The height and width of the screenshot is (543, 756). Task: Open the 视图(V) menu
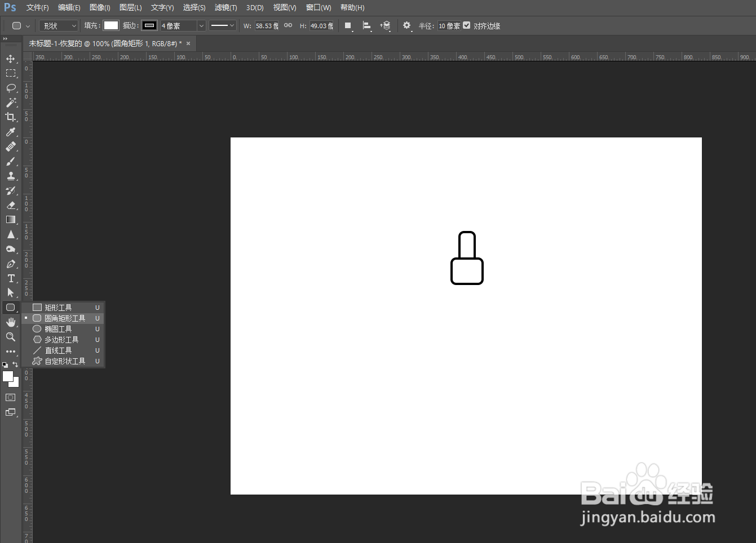[285, 7]
